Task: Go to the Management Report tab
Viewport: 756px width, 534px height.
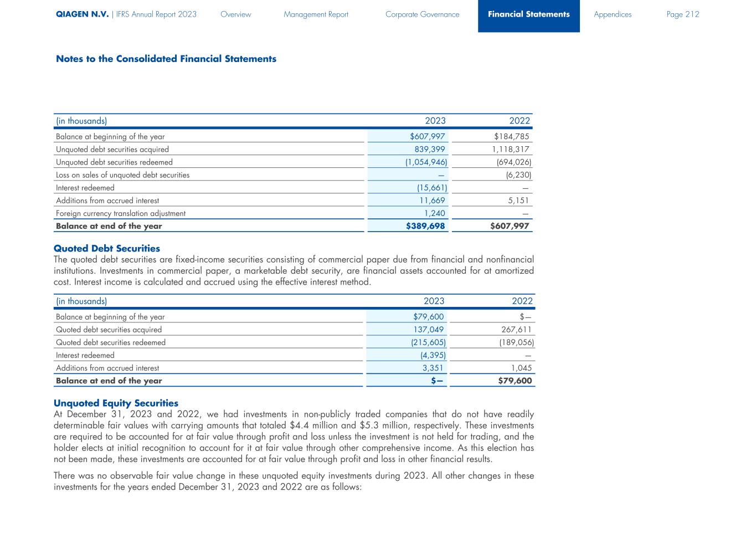Action: 316,14
